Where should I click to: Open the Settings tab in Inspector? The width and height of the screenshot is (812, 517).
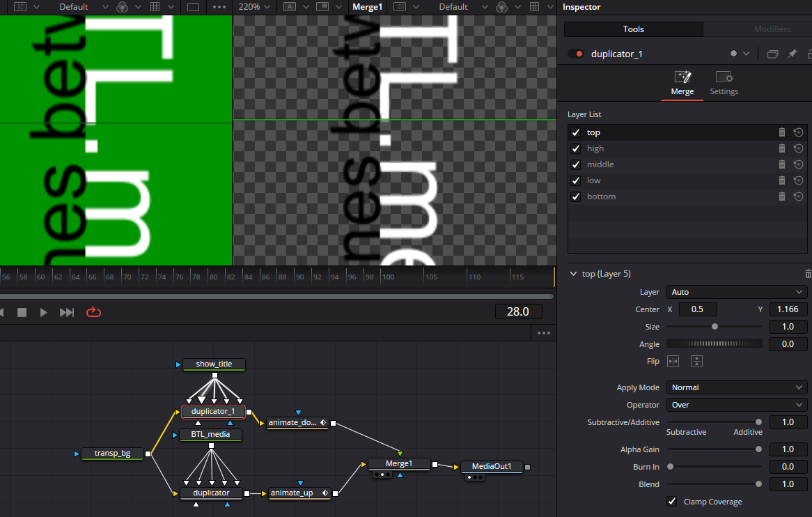pyautogui.click(x=724, y=84)
